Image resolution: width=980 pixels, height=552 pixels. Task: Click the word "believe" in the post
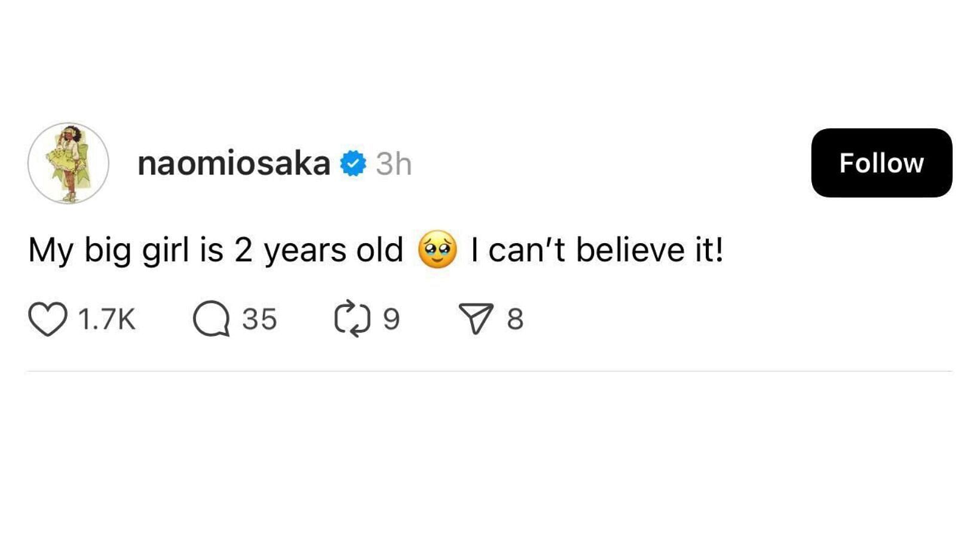click(x=630, y=250)
